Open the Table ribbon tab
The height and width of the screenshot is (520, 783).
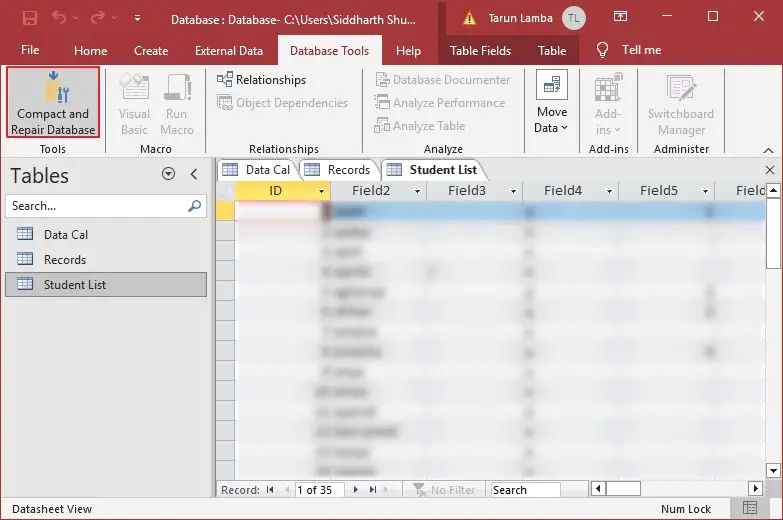[x=552, y=50]
